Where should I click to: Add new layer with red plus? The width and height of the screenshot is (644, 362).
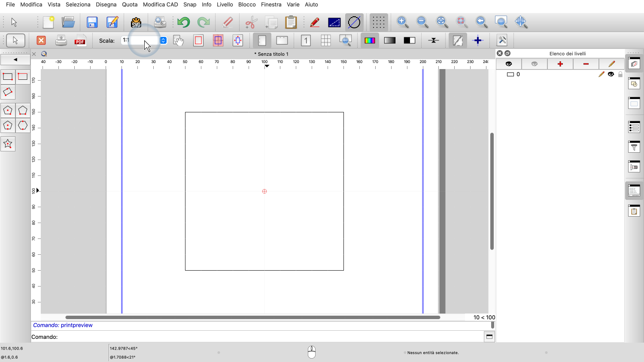[x=560, y=64]
